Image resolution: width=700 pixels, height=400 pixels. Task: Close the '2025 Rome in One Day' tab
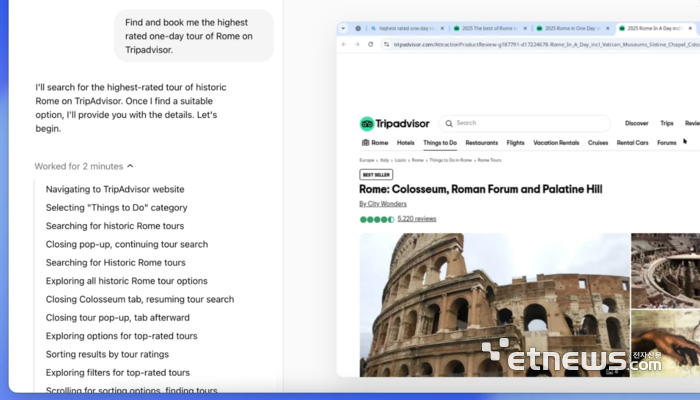pyautogui.click(x=610, y=29)
